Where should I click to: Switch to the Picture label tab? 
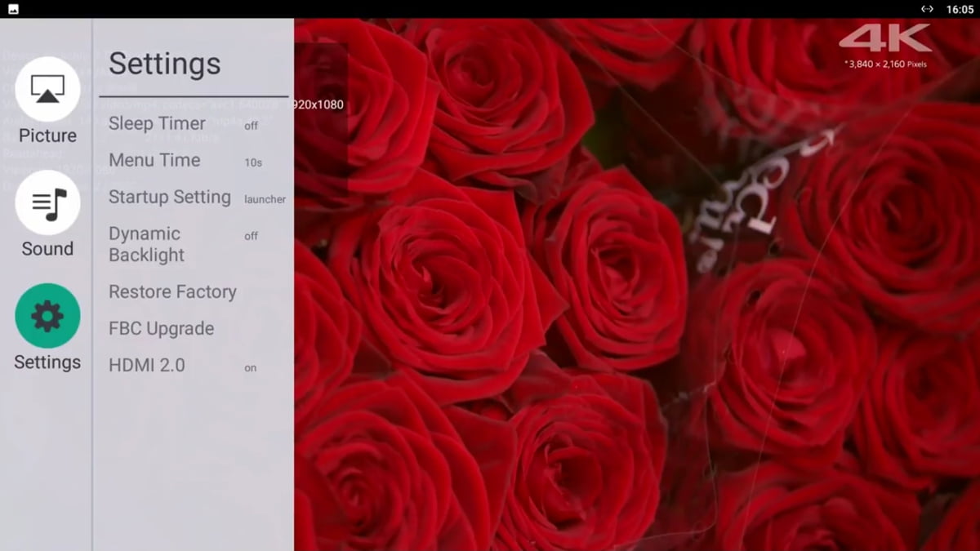[x=47, y=136]
